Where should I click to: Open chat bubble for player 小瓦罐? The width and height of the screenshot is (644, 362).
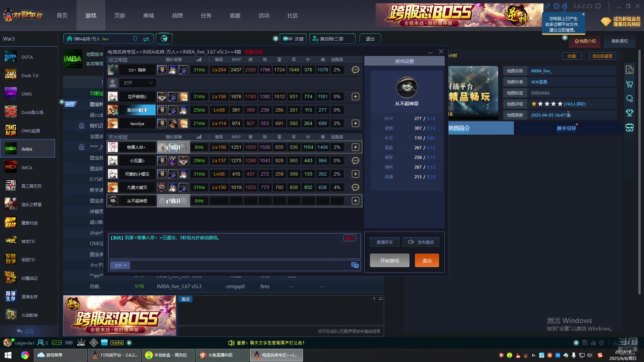click(355, 161)
